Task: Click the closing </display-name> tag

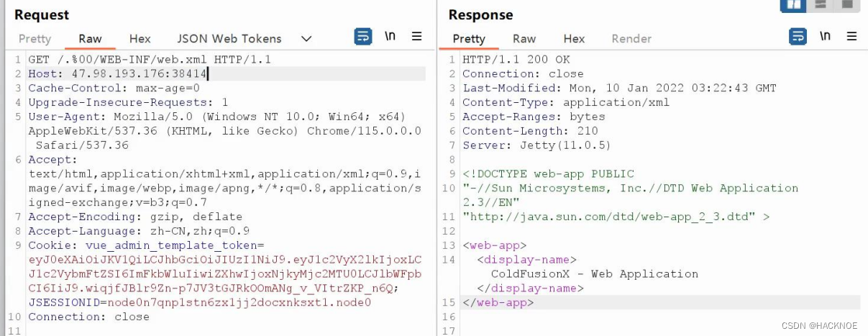Action: click(530, 289)
